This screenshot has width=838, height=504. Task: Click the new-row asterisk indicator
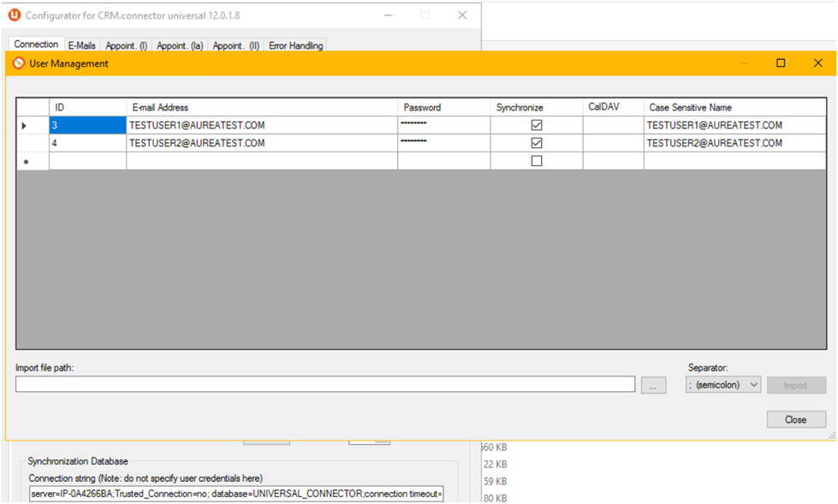pos(27,162)
